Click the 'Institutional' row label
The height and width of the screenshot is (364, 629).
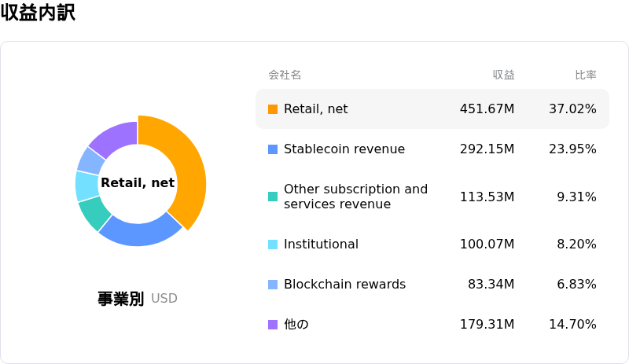[x=321, y=244]
